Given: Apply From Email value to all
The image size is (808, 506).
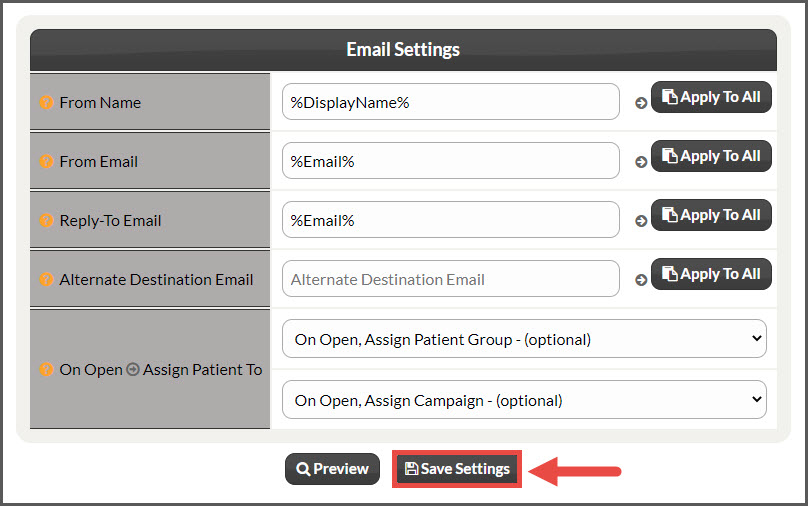Looking at the screenshot, I should (711, 156).
